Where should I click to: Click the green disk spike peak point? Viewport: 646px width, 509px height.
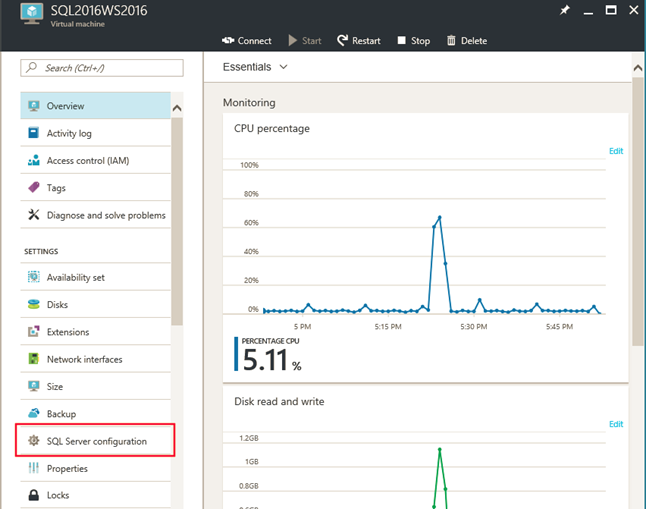tap(440, 450)
